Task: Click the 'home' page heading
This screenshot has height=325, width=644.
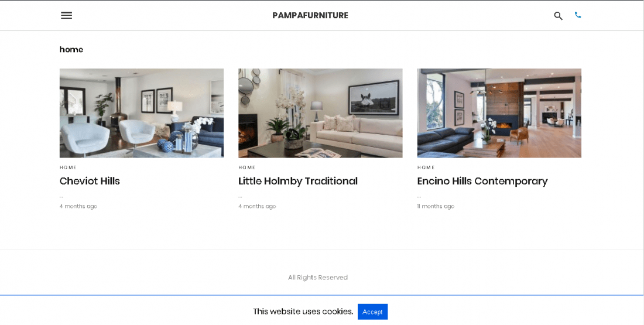Action: pyautogui.click(x=71, y=49)
